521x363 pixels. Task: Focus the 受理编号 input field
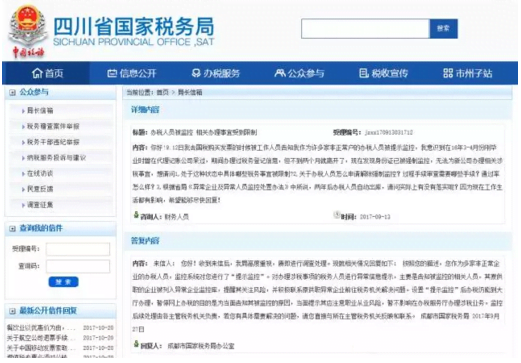tap(78, 249)
